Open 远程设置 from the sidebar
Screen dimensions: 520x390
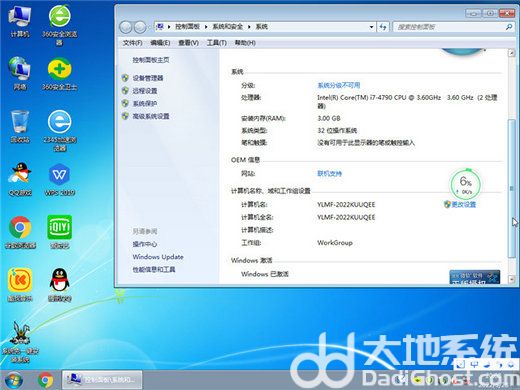click(x=145, y=91)
